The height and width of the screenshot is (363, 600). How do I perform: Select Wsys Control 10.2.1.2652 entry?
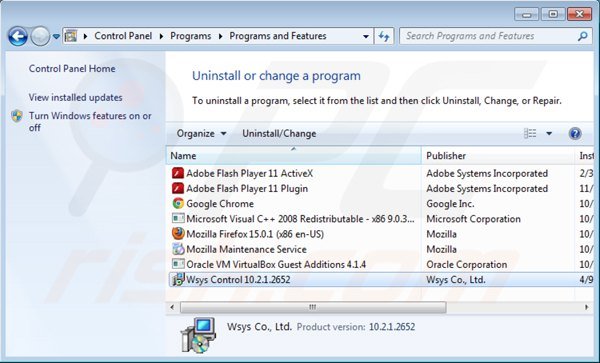pos(238,280)
